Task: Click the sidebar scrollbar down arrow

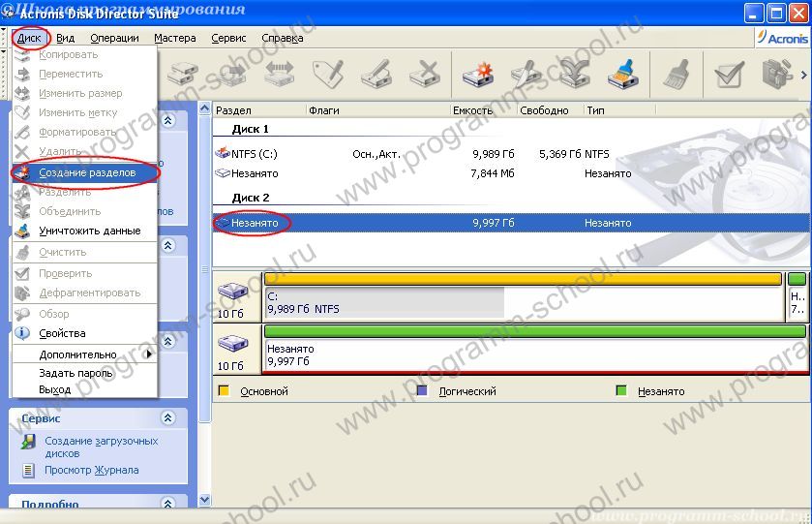Action: (x=204, y=500)
